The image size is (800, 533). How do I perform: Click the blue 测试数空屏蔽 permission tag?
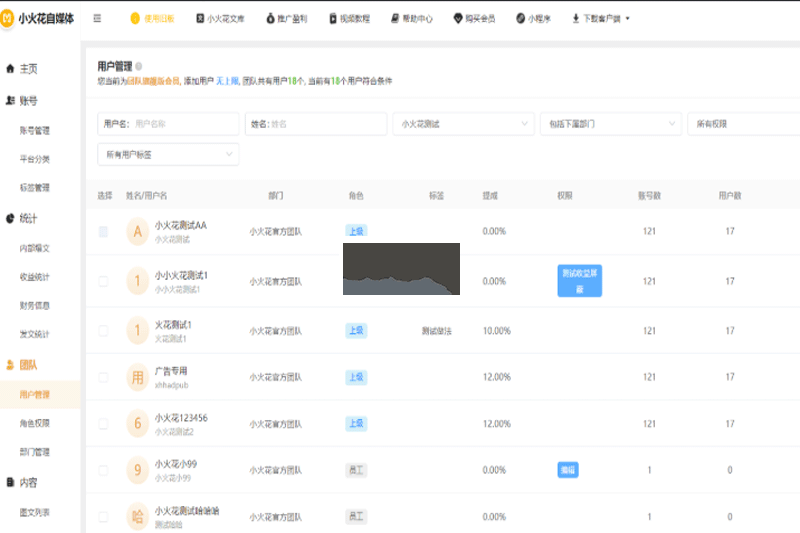579,281
